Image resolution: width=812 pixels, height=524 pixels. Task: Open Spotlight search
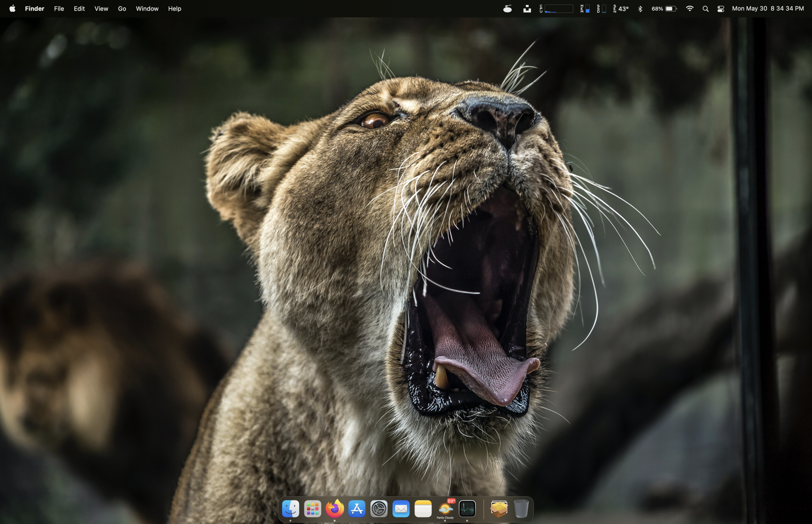706,9
